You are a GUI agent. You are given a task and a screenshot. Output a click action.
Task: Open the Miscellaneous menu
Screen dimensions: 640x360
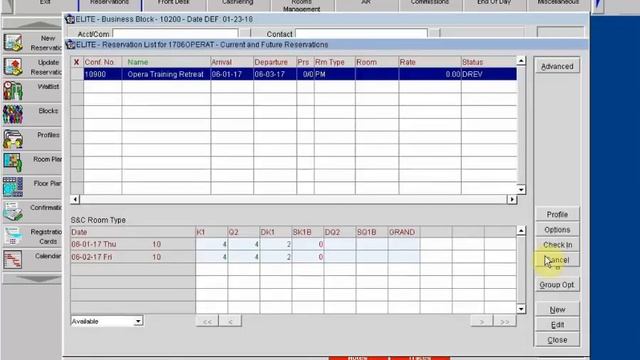coord(558,4)
